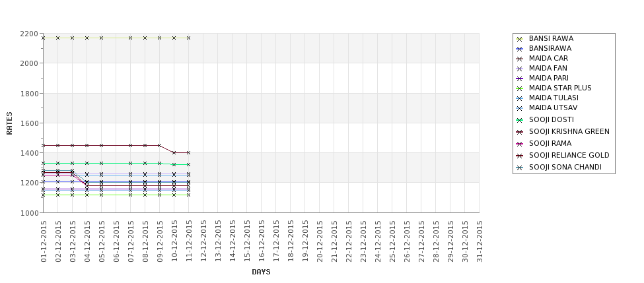Screen dimensions: 644x283
Task: Click lowest green data point on 07-12-2015
Action: pyautogui.click(x=131, y=195)
